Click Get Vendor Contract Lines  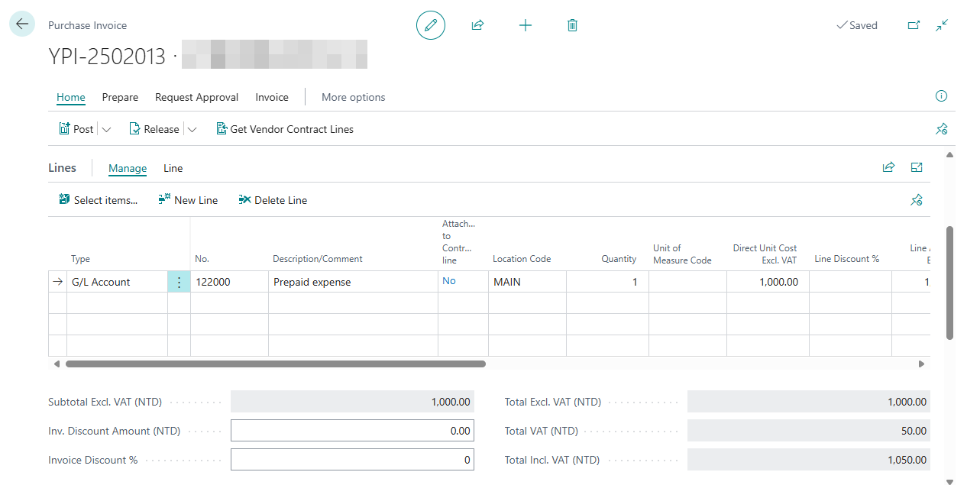coord(285,129)
